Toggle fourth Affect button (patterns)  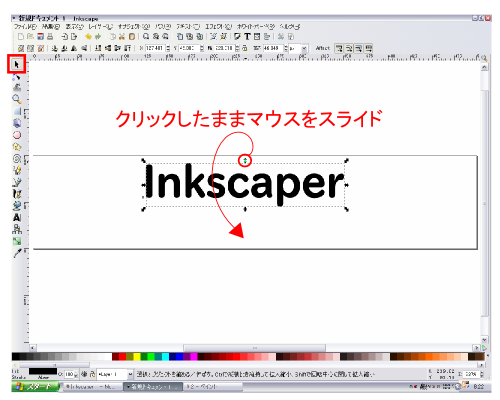368,49
